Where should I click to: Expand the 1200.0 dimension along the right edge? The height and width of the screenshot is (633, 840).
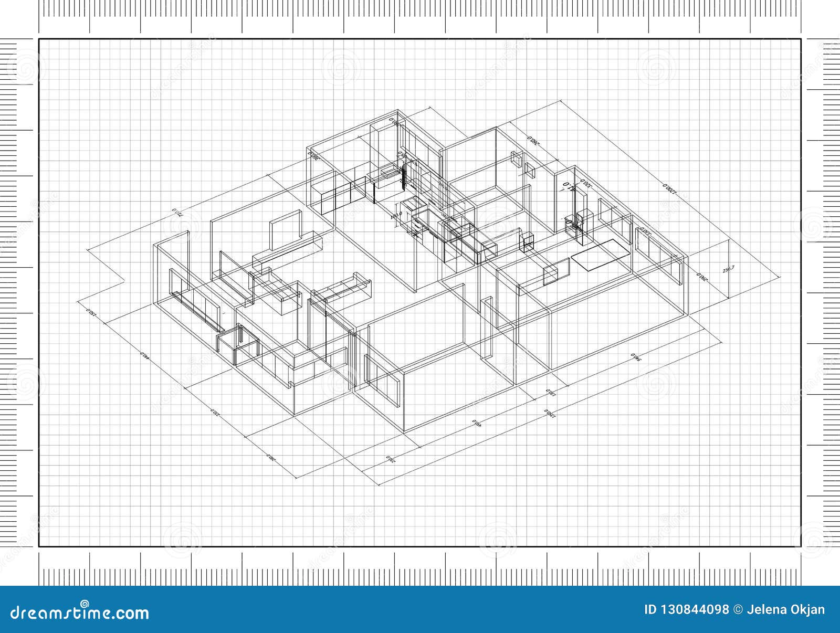[669, 188]
